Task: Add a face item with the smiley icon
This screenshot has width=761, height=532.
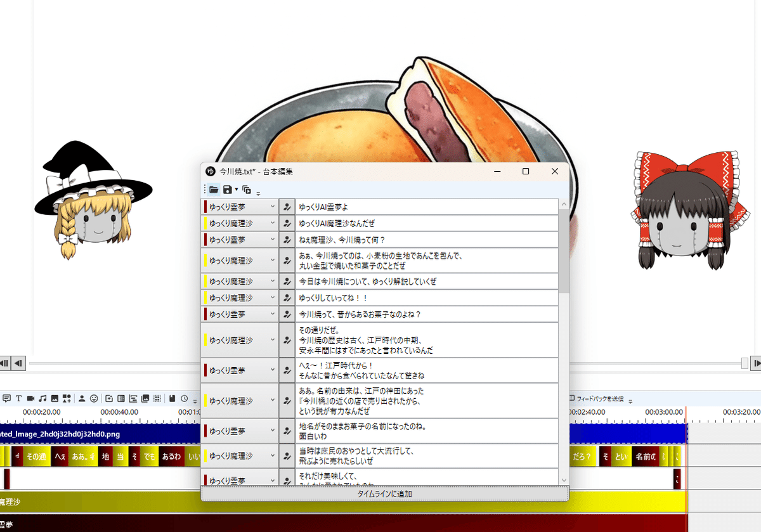Action: tap(94, 398)
